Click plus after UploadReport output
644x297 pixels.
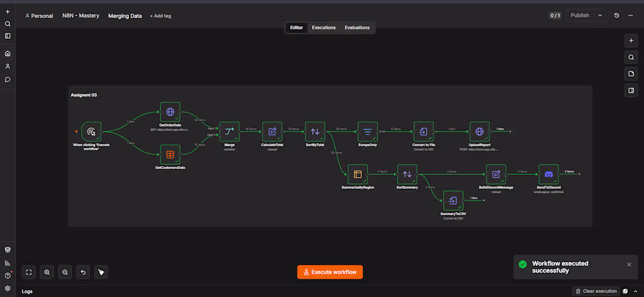(510, 132)
